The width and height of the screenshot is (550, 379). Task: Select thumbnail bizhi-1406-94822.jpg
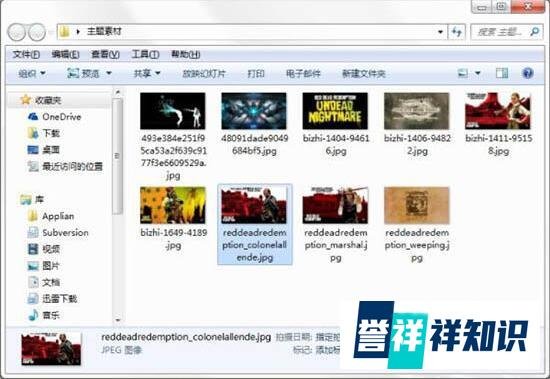pos(417,111)
